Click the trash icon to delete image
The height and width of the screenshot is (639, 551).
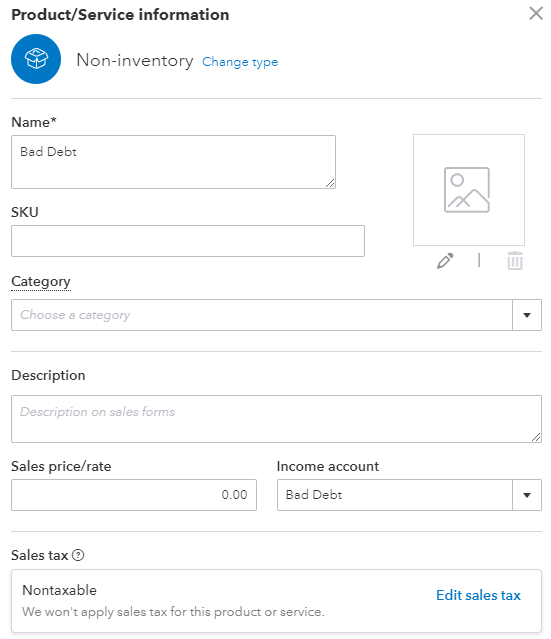pyautogui.click(x=515, y=261)
